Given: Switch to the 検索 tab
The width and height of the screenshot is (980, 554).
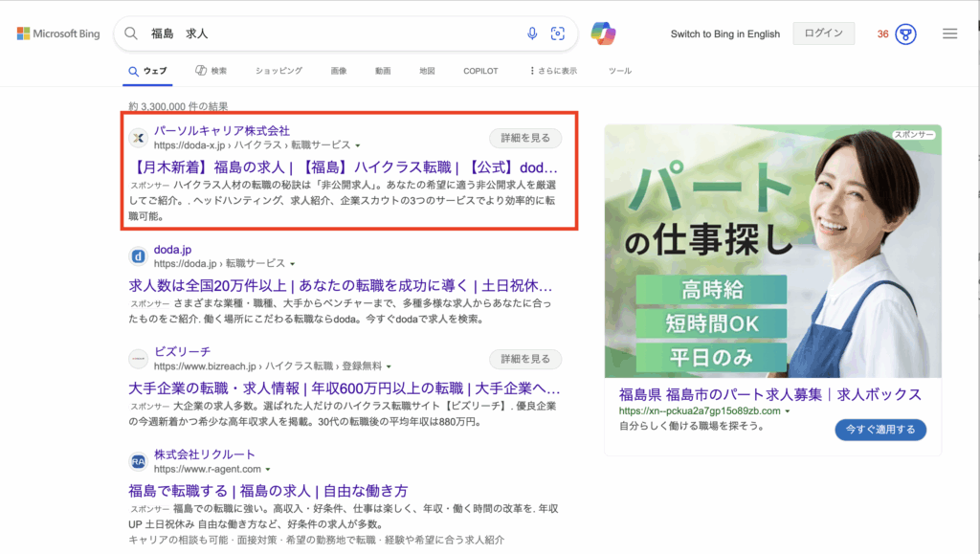Looking at the screenshot, I should (x=212, y=71).
